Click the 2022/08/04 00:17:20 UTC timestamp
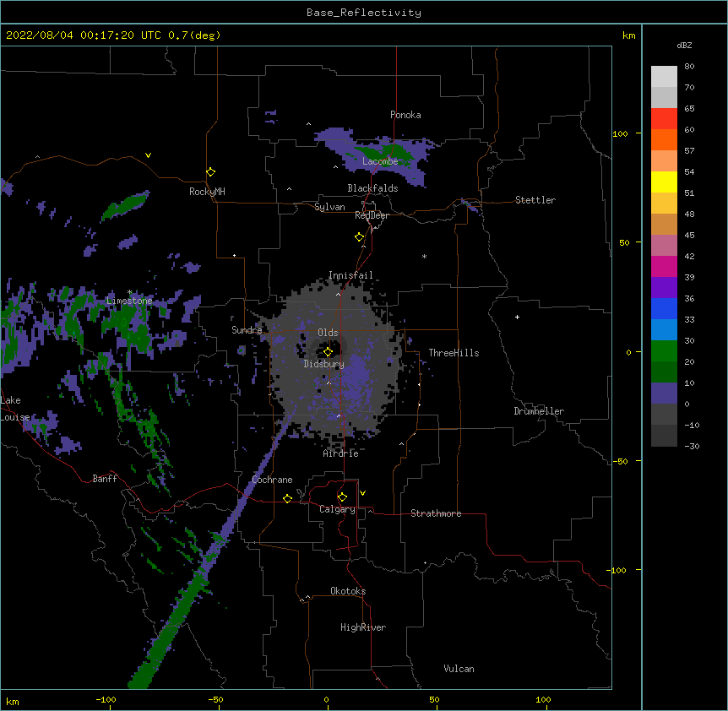728x711 pixels. pyautogui.click(x=84, y=35)
